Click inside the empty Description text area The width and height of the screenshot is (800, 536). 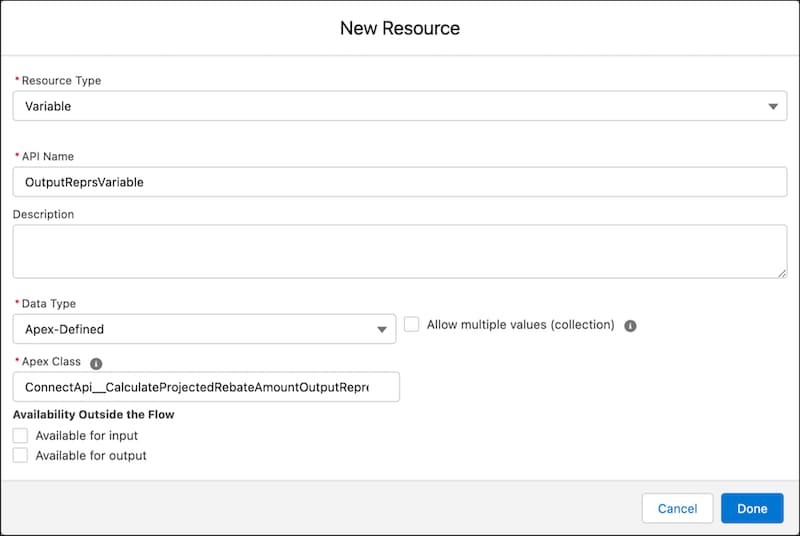399,252
